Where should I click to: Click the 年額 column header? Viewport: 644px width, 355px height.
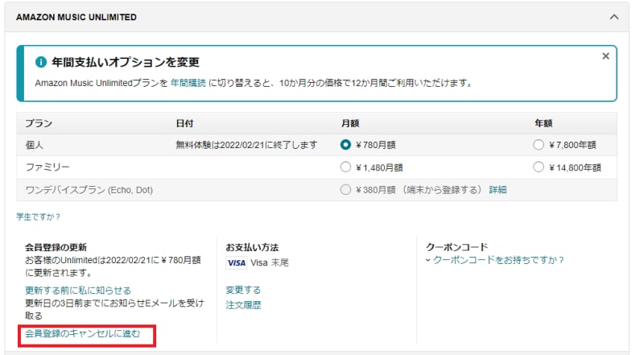543,123
